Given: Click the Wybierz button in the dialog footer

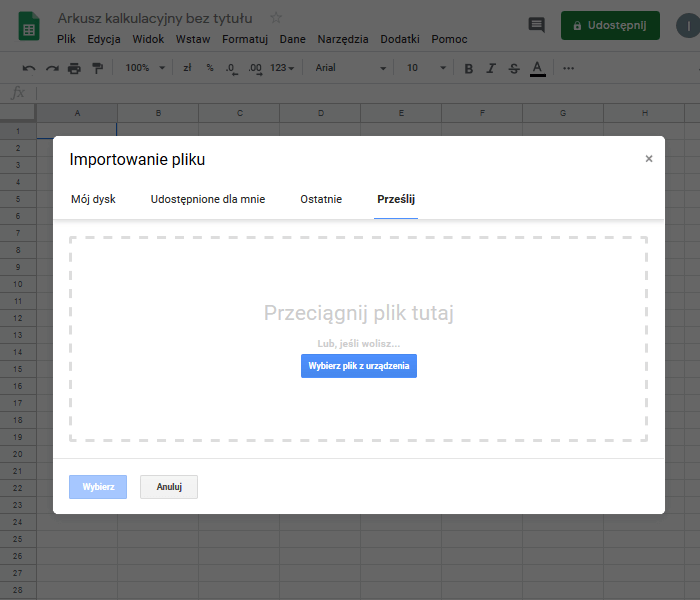Looking at the screenshot, I should 98,487.
